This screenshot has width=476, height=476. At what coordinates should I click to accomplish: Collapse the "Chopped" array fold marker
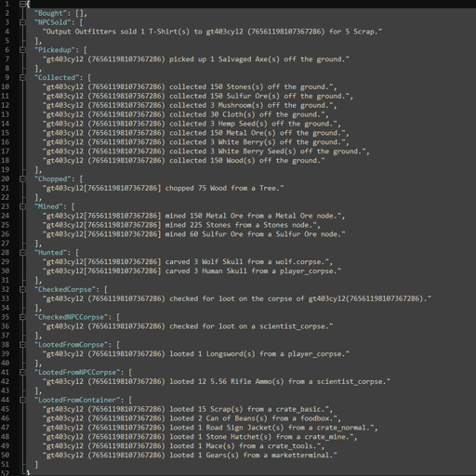click(22, 178)
